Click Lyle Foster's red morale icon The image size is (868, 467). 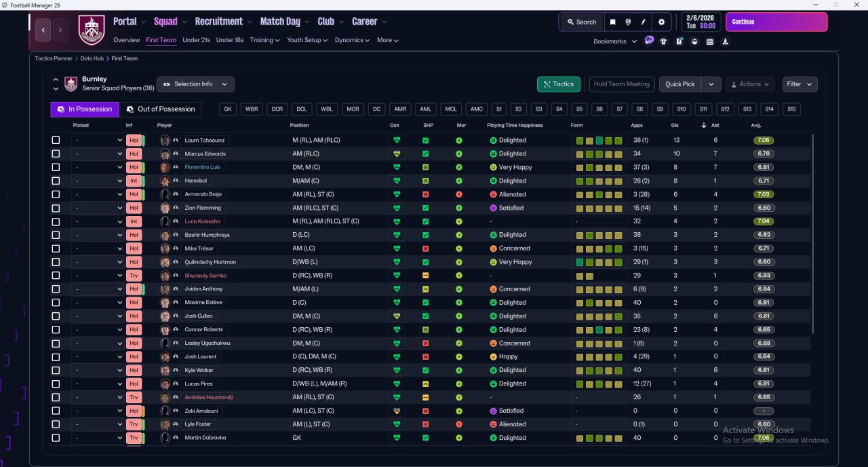tap(459, 424)
